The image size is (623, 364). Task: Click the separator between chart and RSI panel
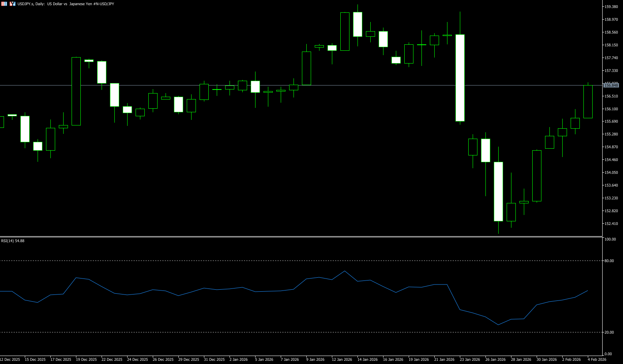(x=300, y=237)
